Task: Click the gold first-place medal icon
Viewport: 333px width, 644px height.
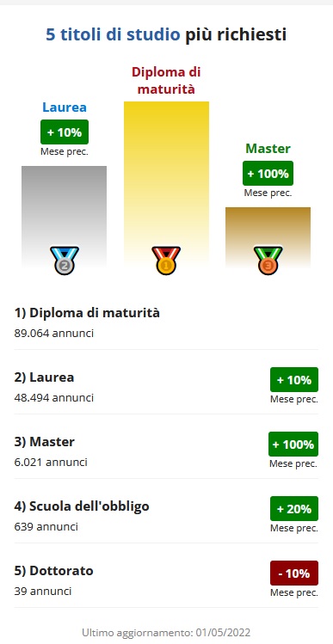Action: (166, 261)
